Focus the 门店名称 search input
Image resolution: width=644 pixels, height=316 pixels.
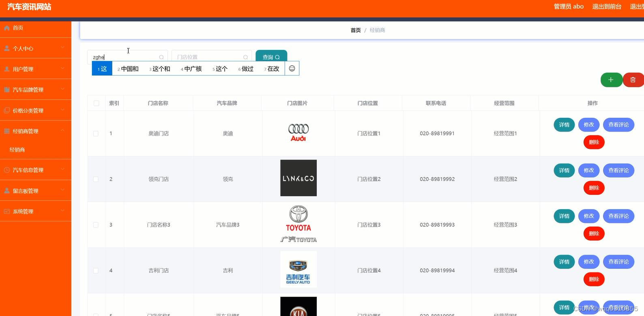[x=127, y=57]
